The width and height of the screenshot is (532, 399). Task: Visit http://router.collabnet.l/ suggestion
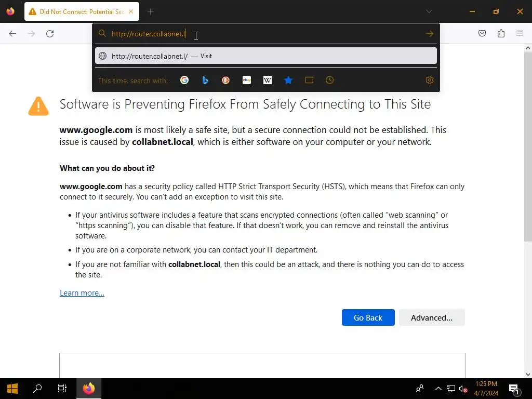265,56
